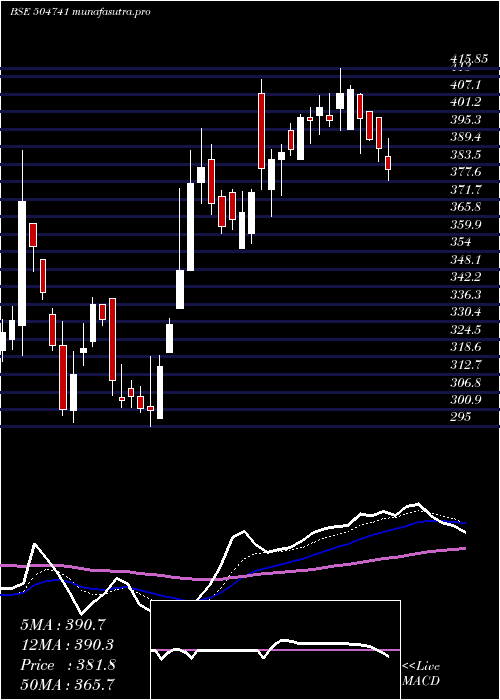
Task: Select the 371.7 price level label
Action: pyautogui.click(x=465, y=190)
